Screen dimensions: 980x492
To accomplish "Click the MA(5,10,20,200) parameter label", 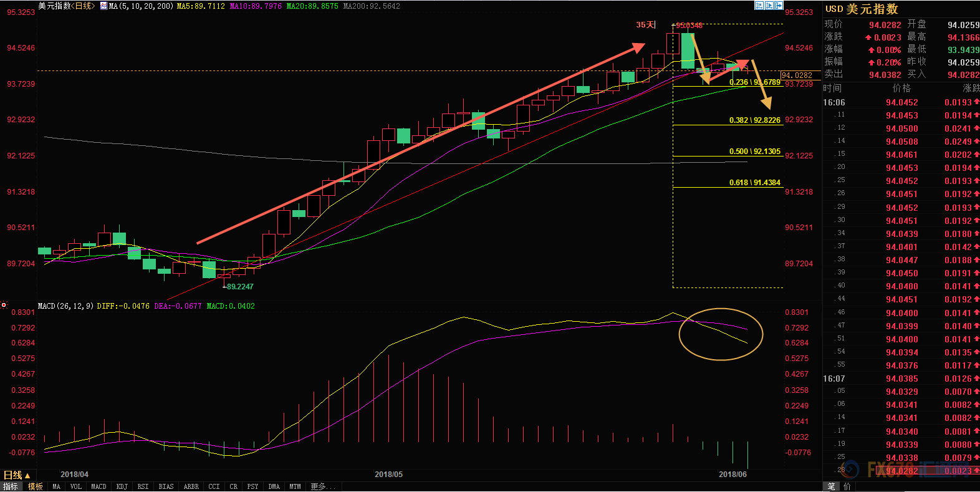I will 141,6.
